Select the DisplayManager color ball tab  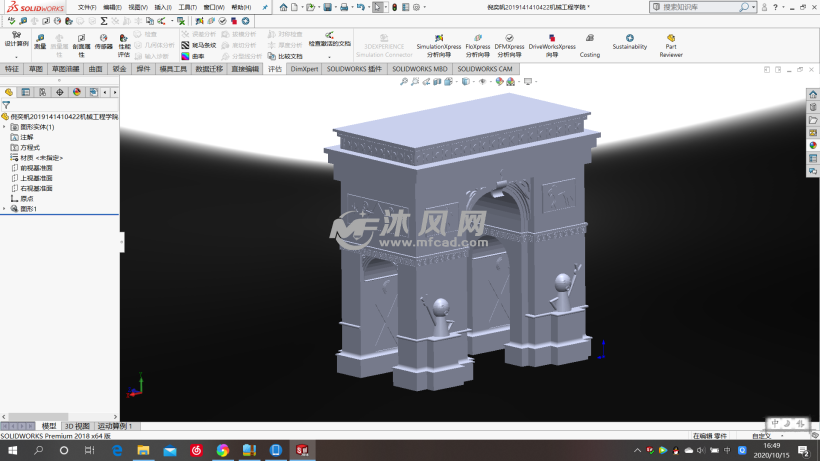click(77, 92)
